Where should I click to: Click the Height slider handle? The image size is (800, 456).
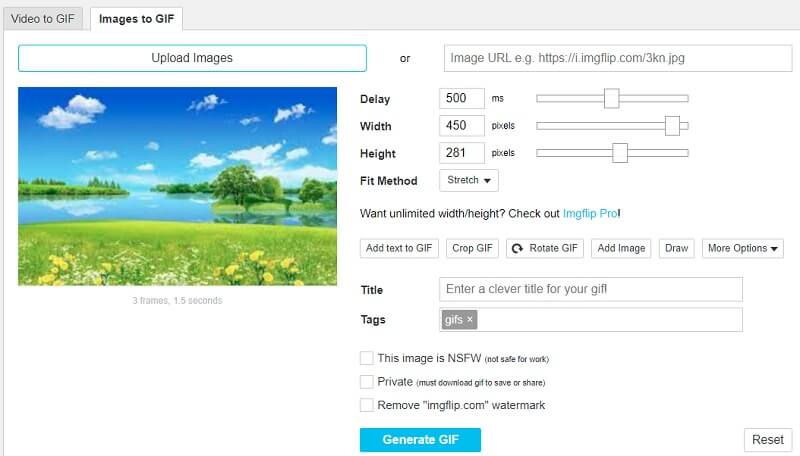620,152
